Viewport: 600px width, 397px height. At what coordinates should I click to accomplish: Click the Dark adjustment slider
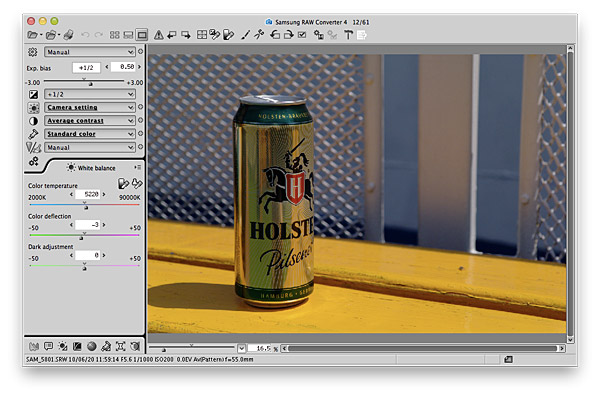(84, 266)
